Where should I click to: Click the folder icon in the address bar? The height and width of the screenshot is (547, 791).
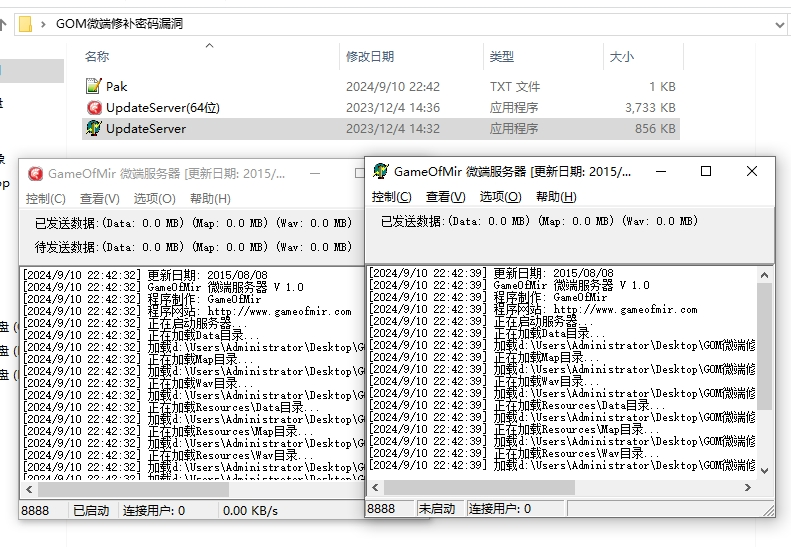click(x=25, y=24)
